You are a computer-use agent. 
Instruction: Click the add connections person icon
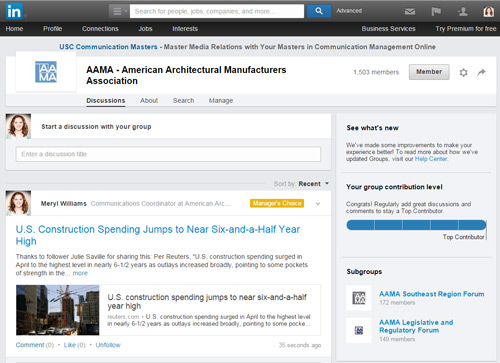(x=463, y=12)
